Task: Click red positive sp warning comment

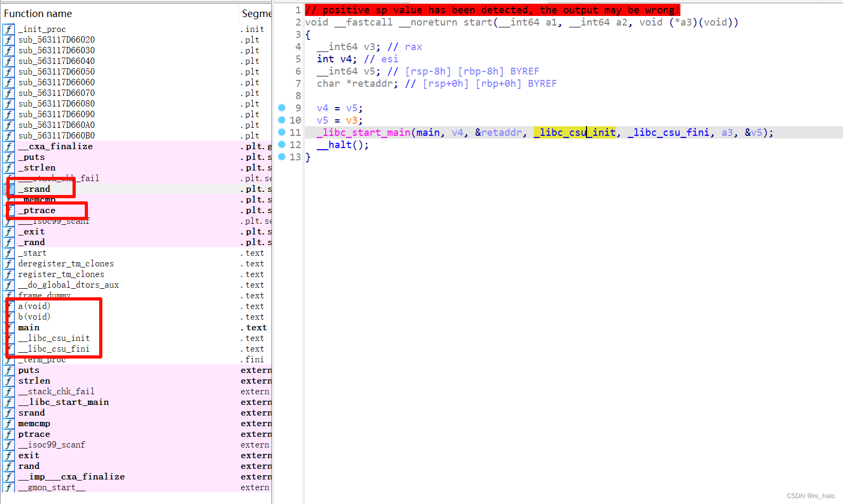Action: coord(493,10)
